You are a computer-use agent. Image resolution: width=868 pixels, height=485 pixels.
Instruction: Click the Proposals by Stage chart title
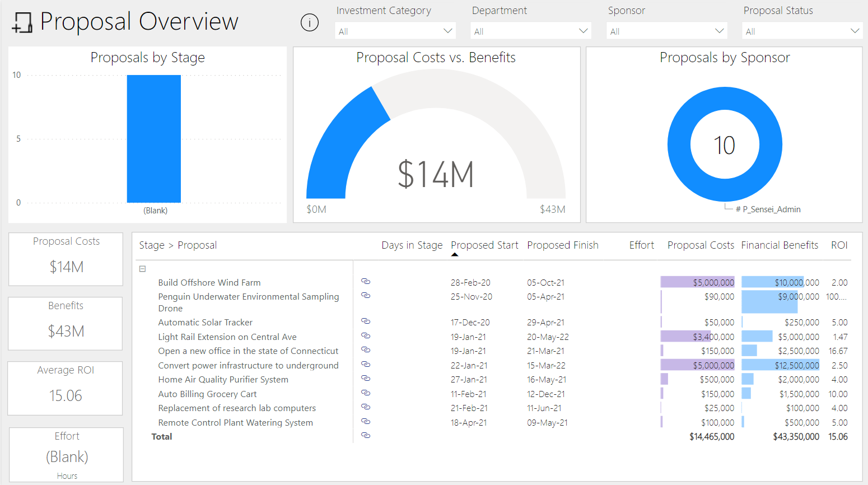pos(148,58)
